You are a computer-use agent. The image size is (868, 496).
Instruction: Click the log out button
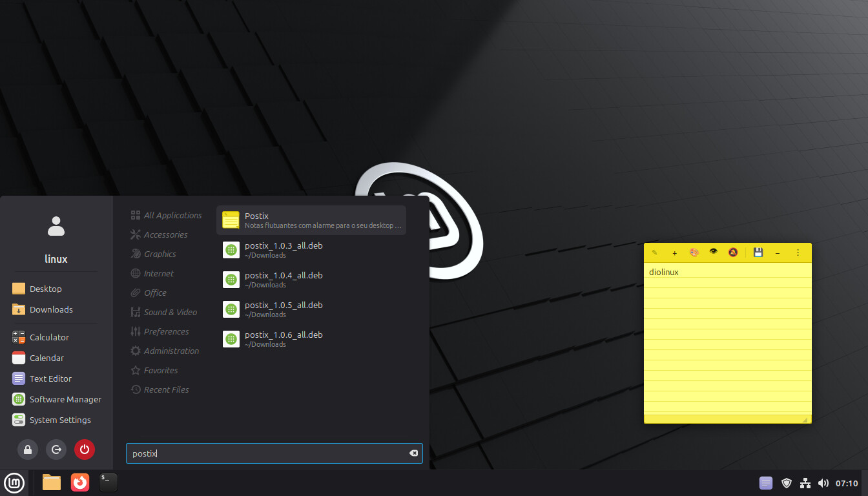pyautogui.click(x=56, y=449)
